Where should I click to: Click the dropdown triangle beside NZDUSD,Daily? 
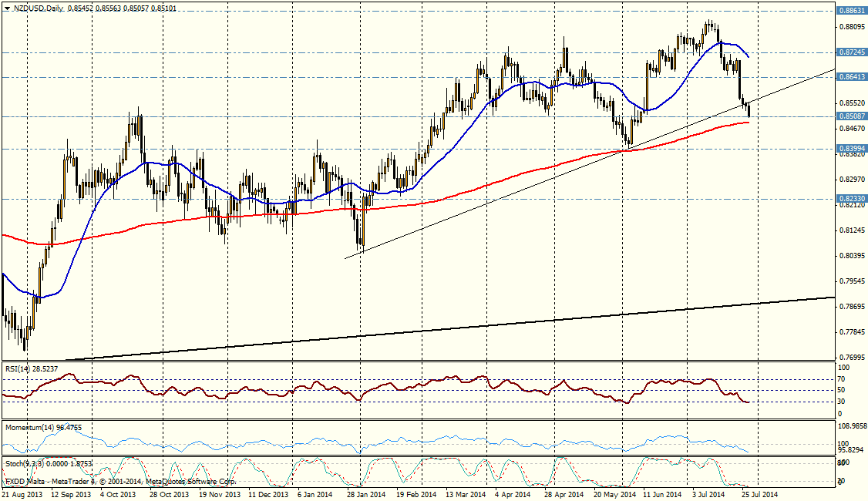pyautogui.click(x=6, y=8)
